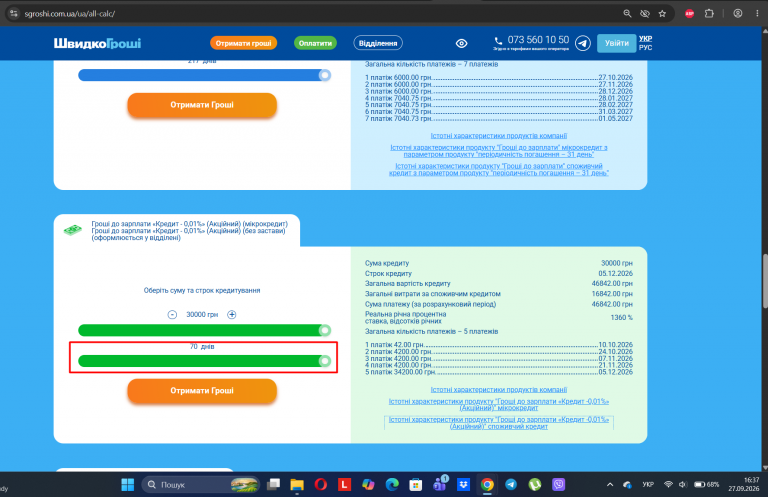Open the clock showing 16:37 27.09.2026

(x=744, y=484)
